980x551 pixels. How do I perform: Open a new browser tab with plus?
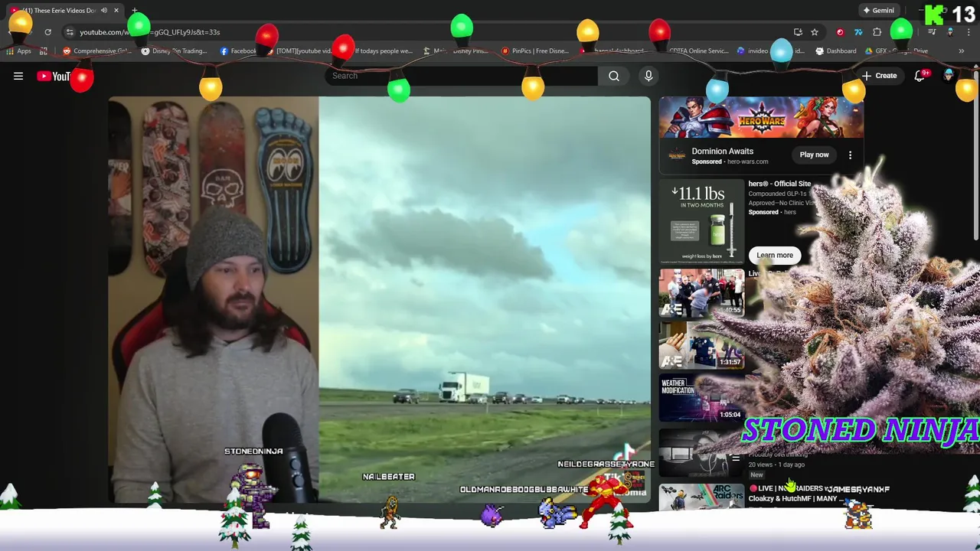(135, 11)
